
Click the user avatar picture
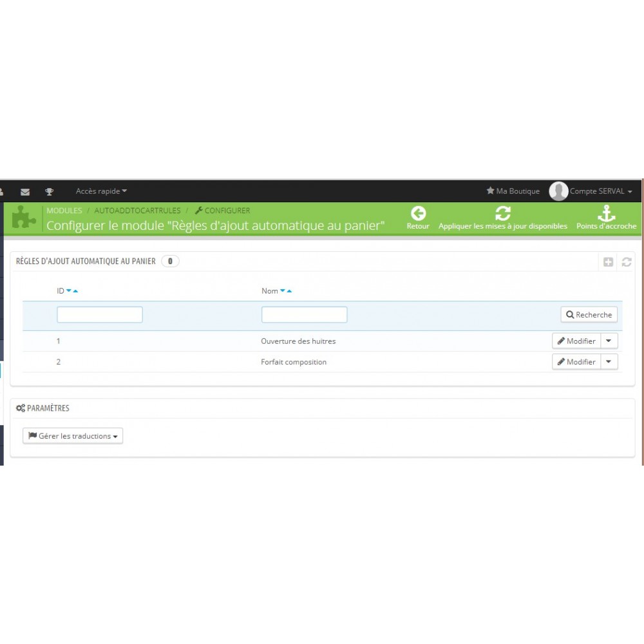click(x=558, y=191)
